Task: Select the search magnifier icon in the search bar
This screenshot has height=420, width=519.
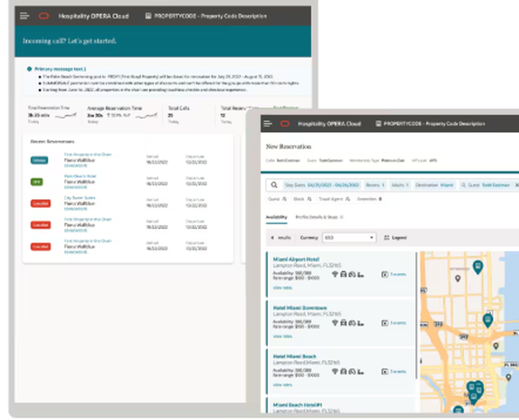Action: point(274,185)
